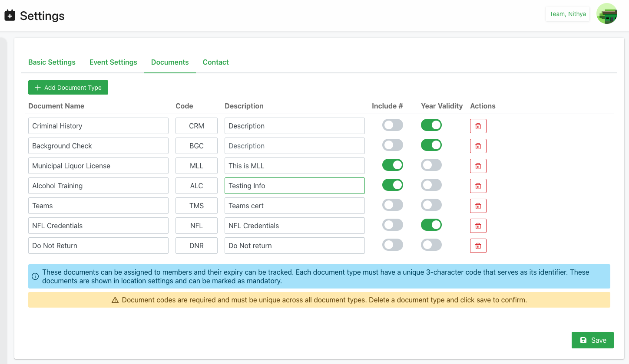Click the Team, Nithya user button
Image resolution: width=629 pixels, height=364 pixels.
(x=567, y=14)
